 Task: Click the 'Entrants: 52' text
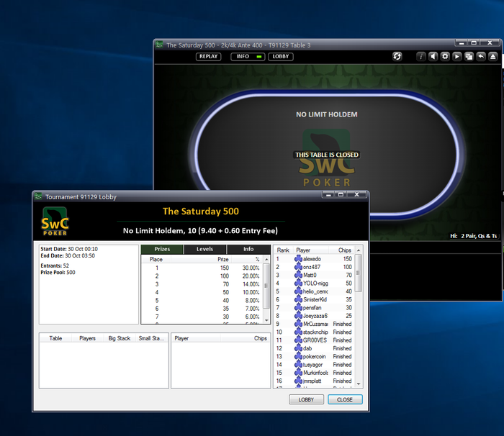(x=55, y=265)
